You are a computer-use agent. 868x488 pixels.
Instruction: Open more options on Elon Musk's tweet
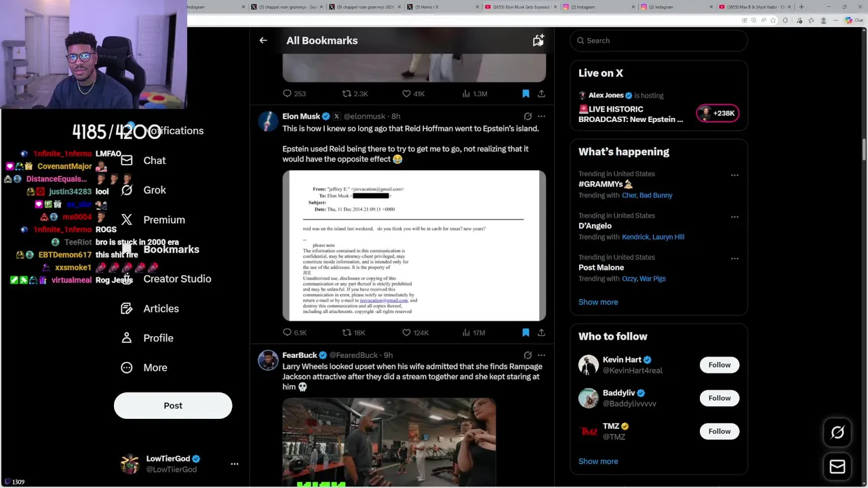tap(541, 117)
